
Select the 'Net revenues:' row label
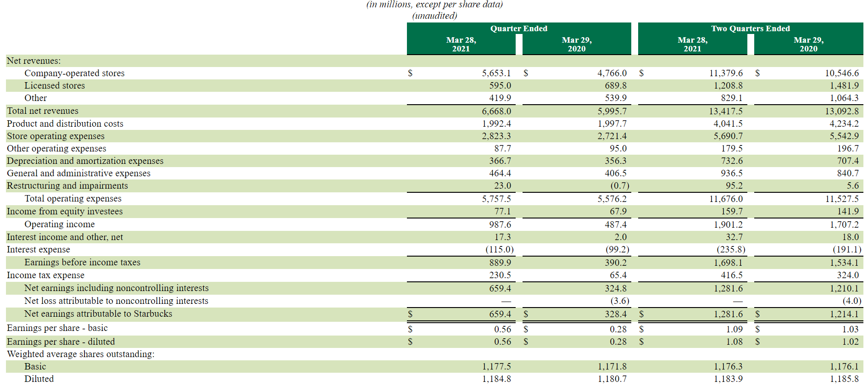coord(33,61)
